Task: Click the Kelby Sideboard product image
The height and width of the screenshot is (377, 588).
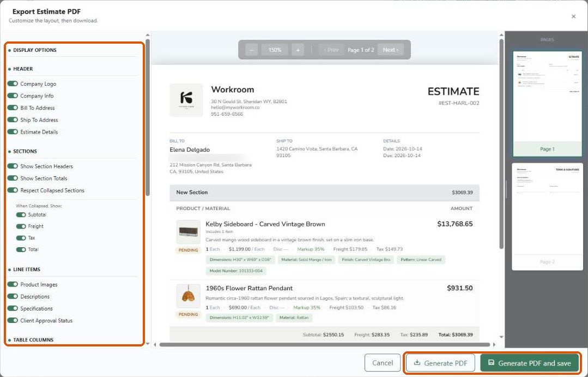Action: coord(188,232)
